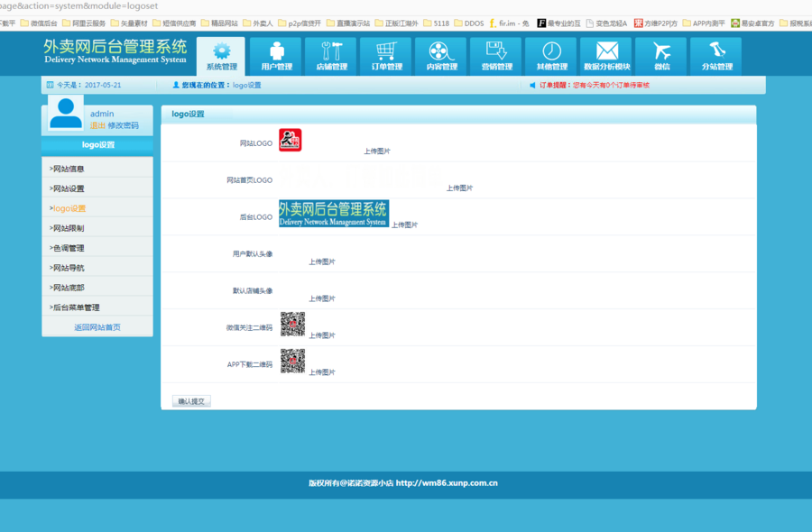Click 上传图片 for 默认店铺头像
The height and width of the screenshot is (532, 812).
coord(322,298)
